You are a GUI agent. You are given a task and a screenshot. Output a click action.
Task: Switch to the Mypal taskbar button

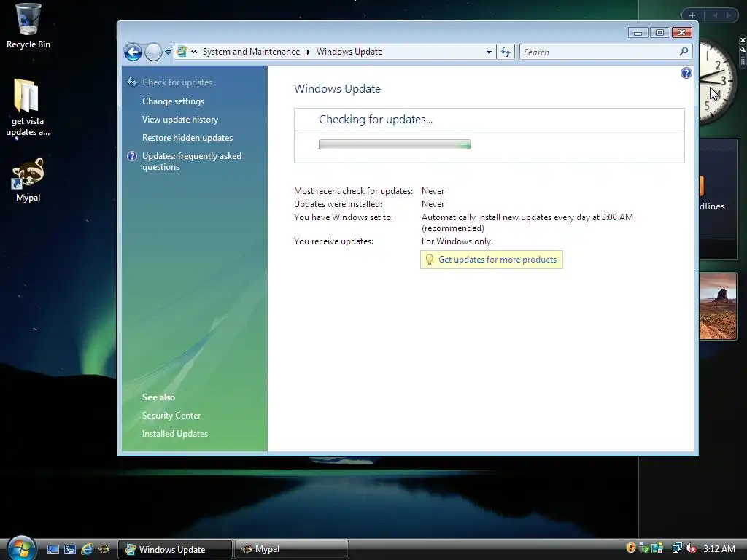point(292,550)
